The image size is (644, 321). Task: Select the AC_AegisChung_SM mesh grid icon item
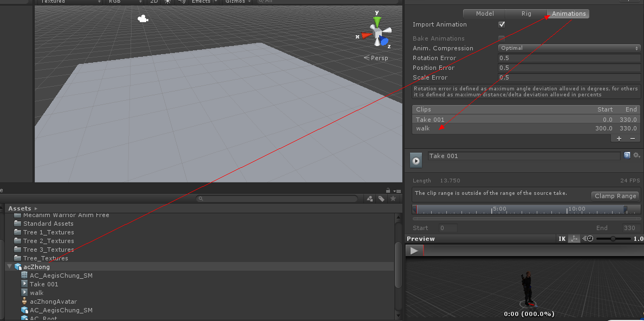point(57,276)
